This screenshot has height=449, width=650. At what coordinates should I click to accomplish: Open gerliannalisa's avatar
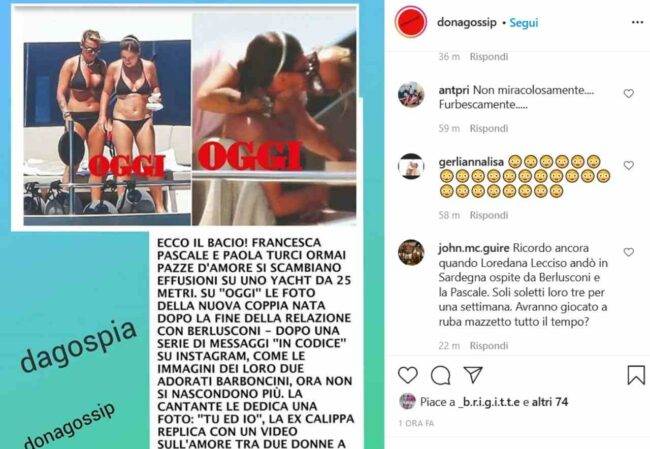pos(411,166)
